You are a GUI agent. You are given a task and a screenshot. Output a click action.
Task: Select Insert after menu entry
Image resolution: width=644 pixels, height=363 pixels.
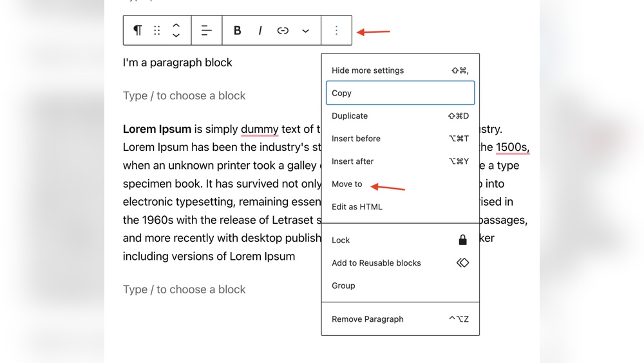[400, 161]
